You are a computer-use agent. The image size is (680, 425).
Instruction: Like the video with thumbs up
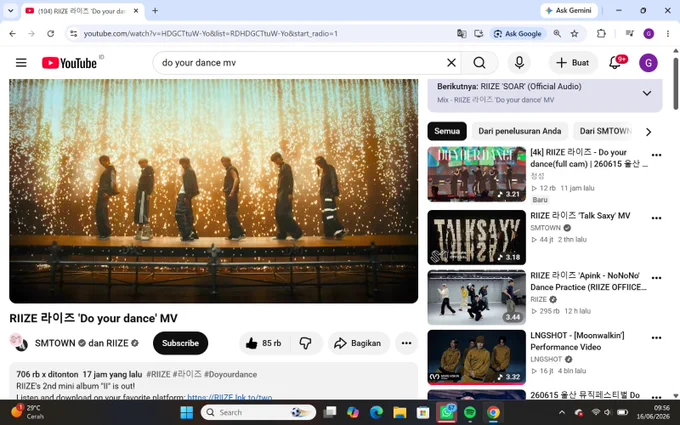coord(264,343)
